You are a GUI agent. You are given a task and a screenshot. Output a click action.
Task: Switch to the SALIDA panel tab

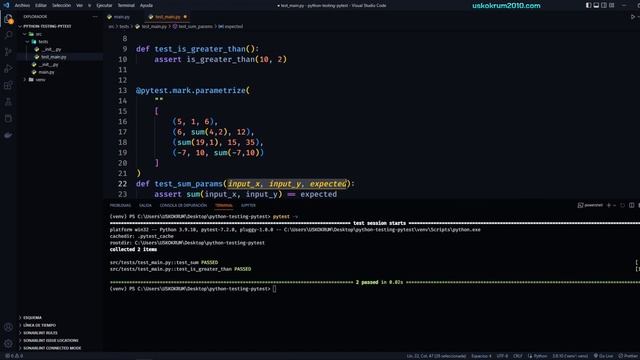point(145,205)
